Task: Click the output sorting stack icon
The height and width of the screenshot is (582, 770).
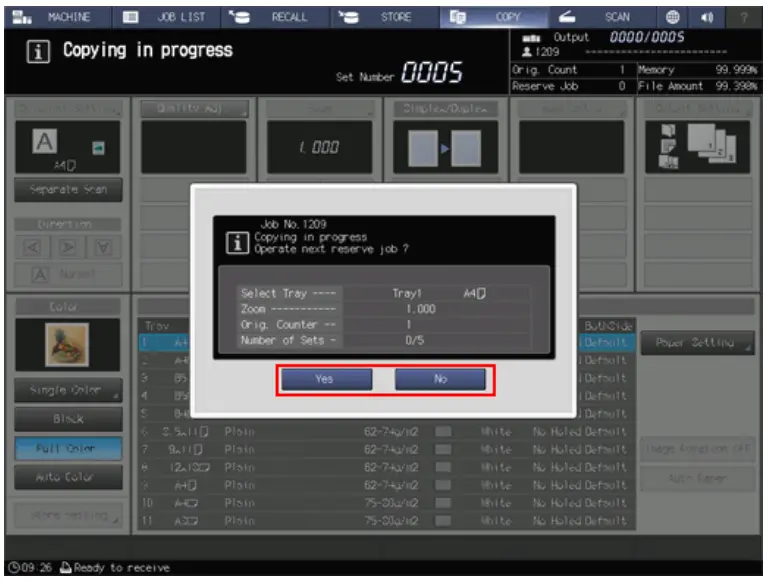Action: tap(711, 144)
